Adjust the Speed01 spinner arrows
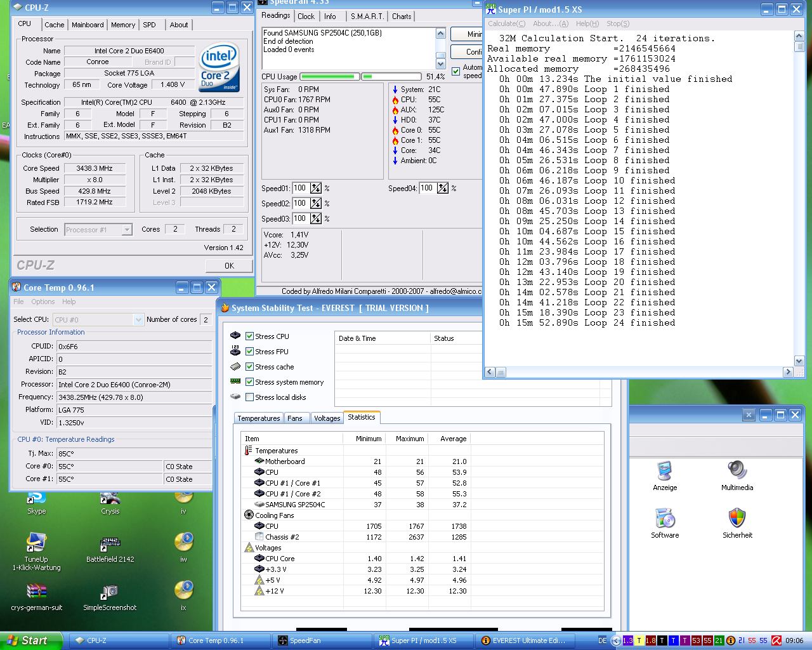 point(316,188)
